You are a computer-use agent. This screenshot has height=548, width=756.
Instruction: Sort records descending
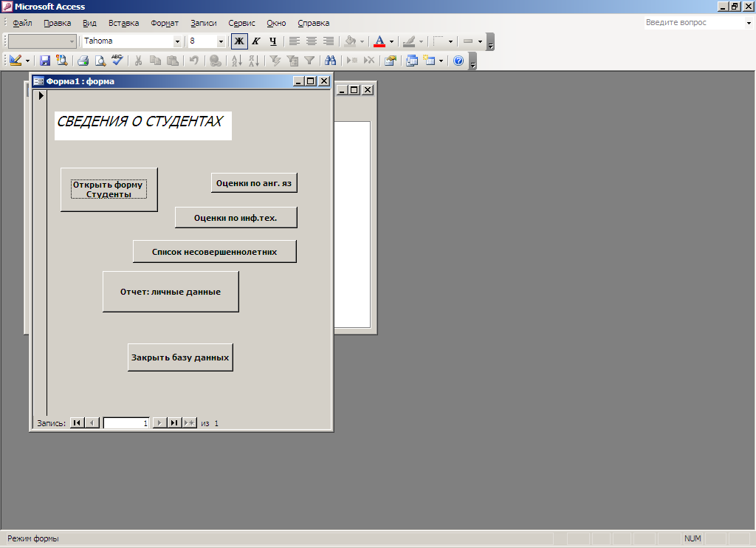[254, 61]
